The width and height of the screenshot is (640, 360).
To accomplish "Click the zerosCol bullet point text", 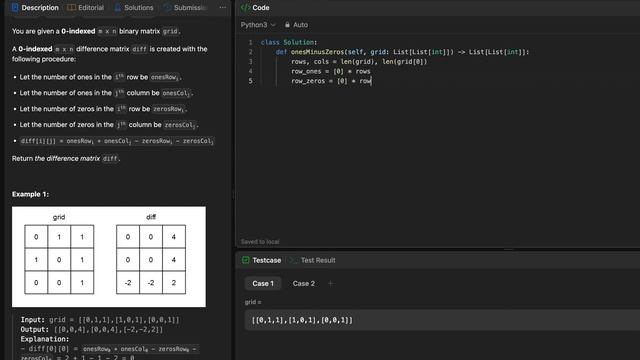I will (109, 125).
